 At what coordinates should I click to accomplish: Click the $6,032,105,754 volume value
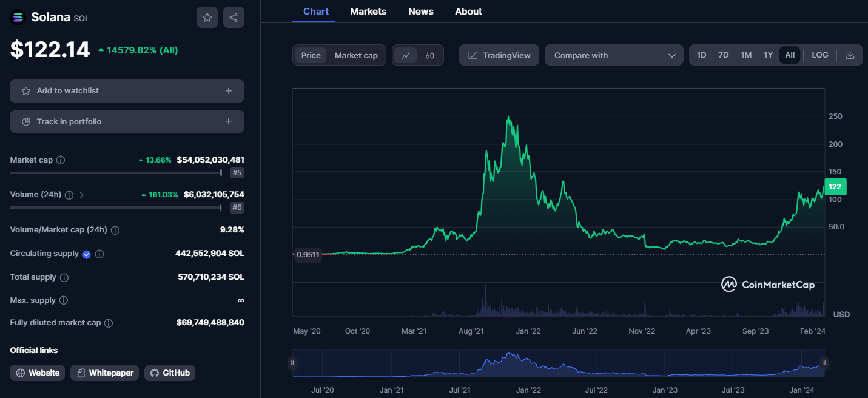pos(214,195)
